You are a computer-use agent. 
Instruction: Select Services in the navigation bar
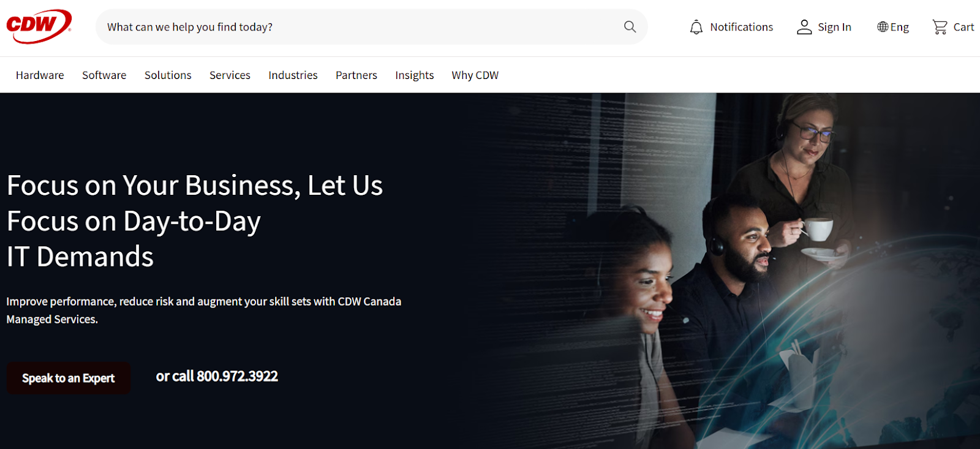(230, 75)
